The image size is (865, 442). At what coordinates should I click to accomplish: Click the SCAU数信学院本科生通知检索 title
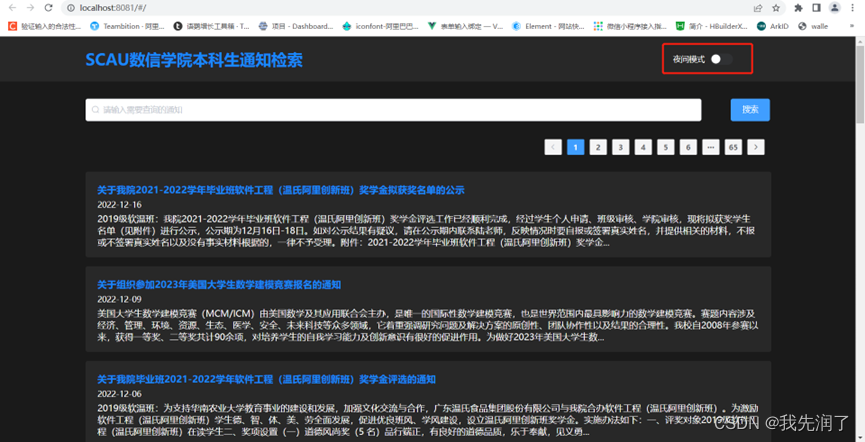(x=194, y=60)
